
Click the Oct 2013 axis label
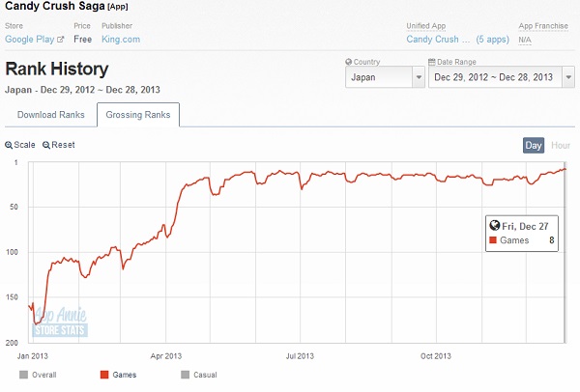coord(436,356)
